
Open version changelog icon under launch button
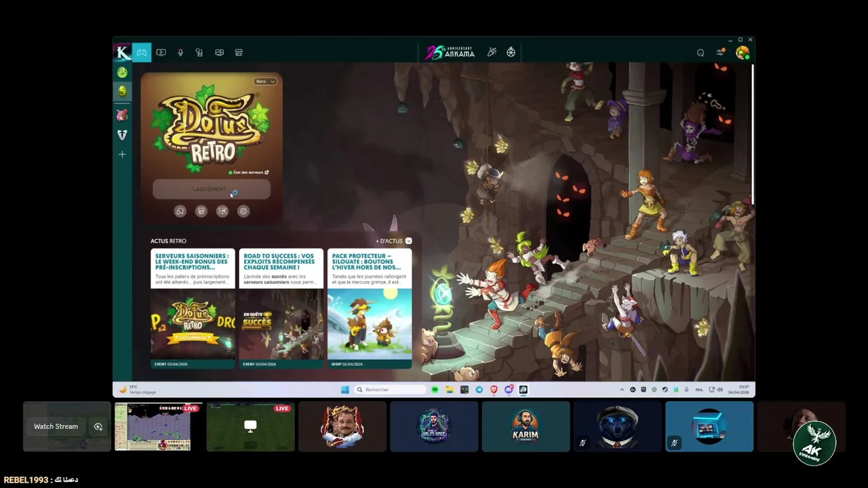pyautogui.click(x=222, y=211)
